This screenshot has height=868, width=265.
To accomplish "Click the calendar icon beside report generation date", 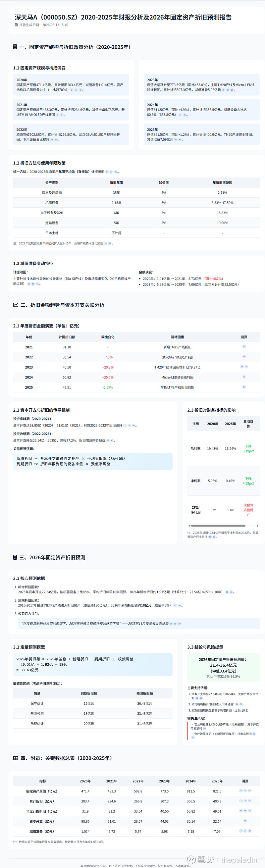I will (x=16, y=25).
